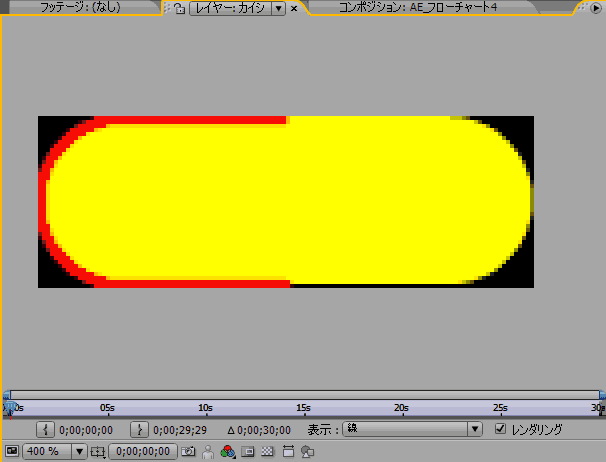606x462 pixels.
Task: Open the Choose grid and guide options icon
Action: coord(98,452)
